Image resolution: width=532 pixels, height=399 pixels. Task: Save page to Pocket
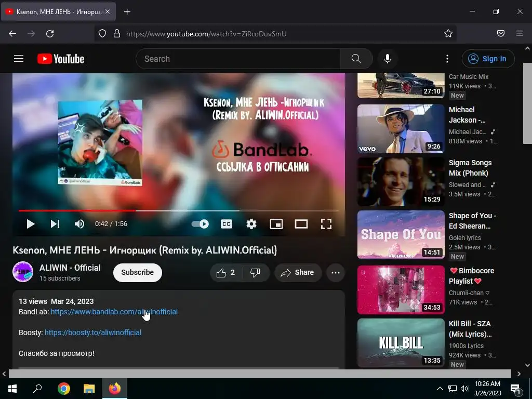coord(501,34)
